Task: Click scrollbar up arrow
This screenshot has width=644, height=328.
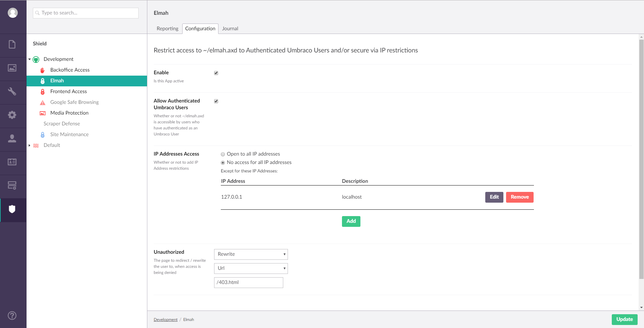Action: [641, 37]
